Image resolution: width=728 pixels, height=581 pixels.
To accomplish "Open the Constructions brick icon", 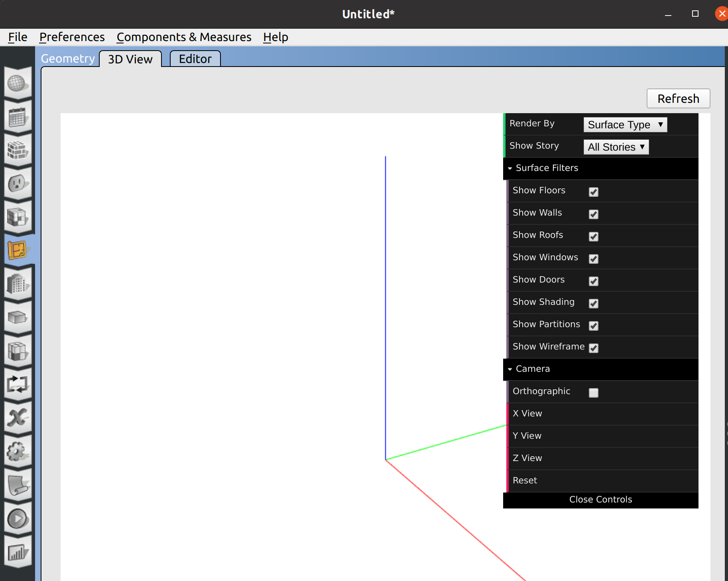I will (18, 149).
